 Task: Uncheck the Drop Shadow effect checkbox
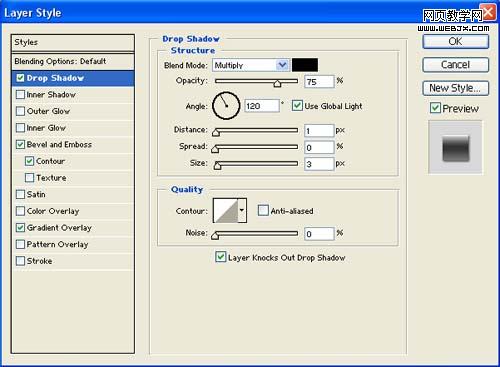point(20,78)
